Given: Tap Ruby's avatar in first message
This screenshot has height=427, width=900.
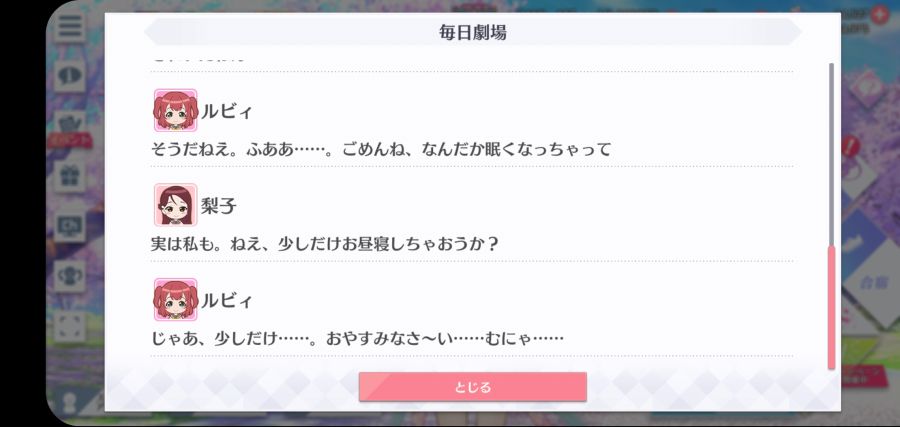Looking at the screenshot, I should (175, 110).
